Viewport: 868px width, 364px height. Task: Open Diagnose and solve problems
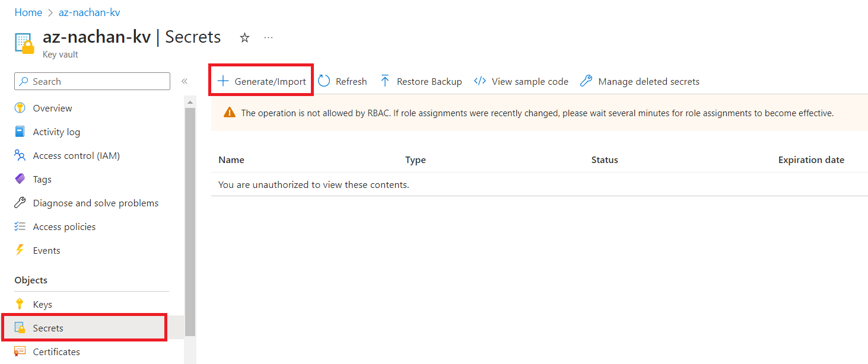coord(96,203)
